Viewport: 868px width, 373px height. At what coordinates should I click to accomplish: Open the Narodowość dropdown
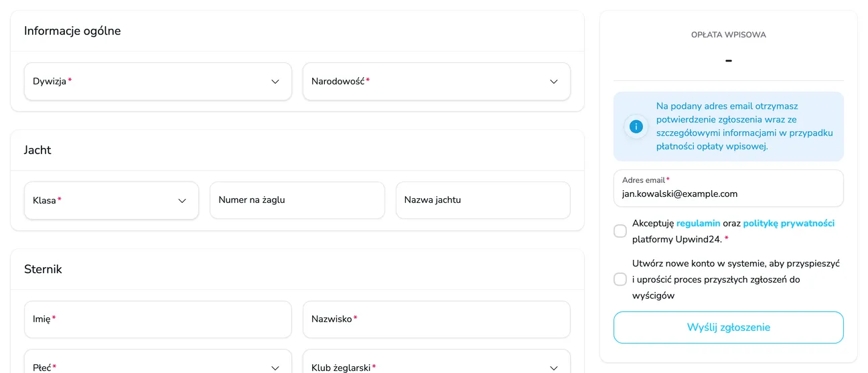point(437,82)
